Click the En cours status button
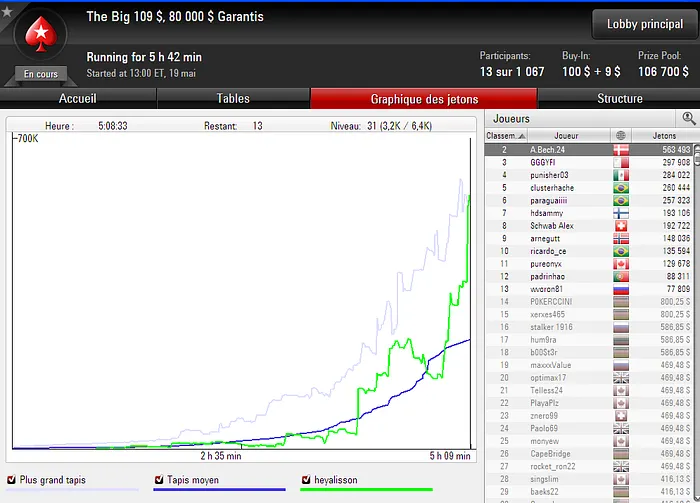Viewport: 700px width, 503px height. coord(41,74)
